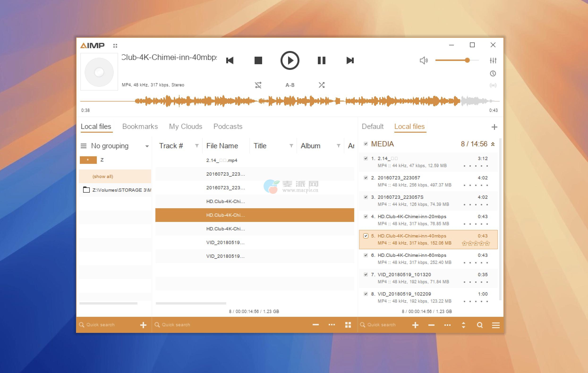This screenshot has height=373, width=588.
Task: Remove selected library files with minus icon
Action: point(315,325)
